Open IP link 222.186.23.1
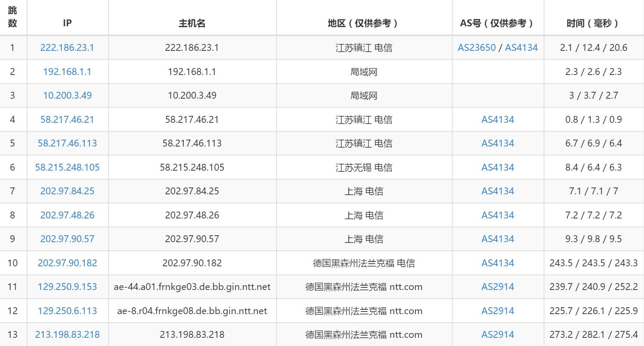Viewport: 644px width, 346px height. point(67,48)
